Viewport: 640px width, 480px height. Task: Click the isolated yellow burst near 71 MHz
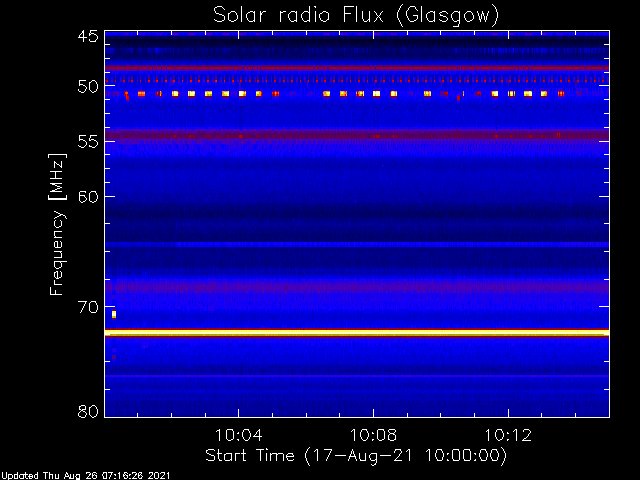tap(114, 314)
